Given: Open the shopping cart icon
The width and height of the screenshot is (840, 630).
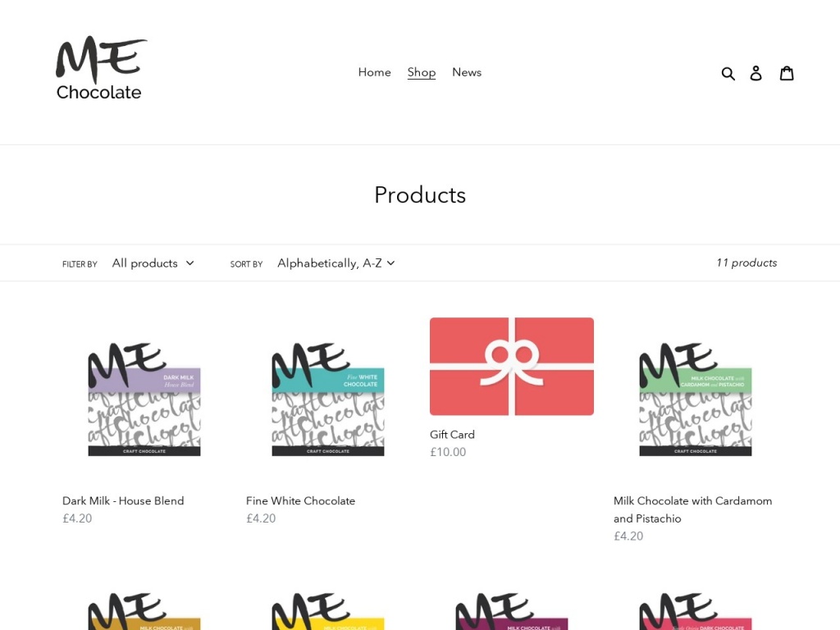Looking at the screenshot, I should point(787,73).
